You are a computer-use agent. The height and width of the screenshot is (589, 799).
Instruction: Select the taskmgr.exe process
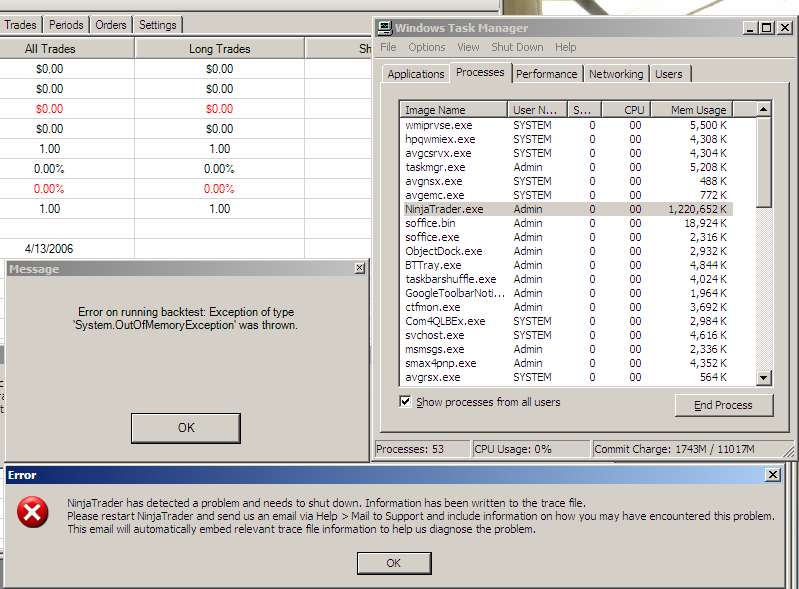pos(567,167)
